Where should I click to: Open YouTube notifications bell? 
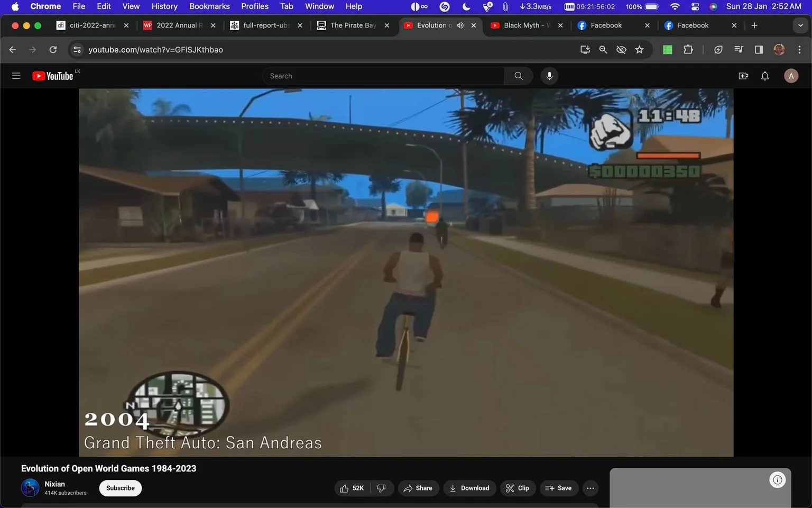pyautogui.click(x=765, y=76)
